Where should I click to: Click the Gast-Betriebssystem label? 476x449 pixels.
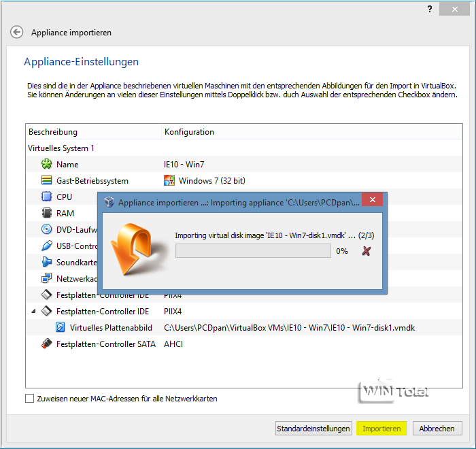coord(92,181)
